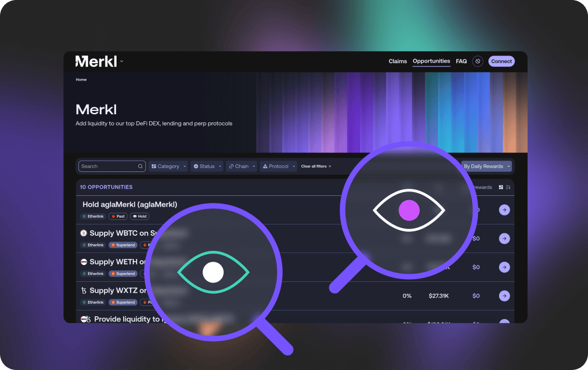Viewport: 588px width, 370px height.
Task: Open the Category filter dropdown
Action: (x=168, y=166)
